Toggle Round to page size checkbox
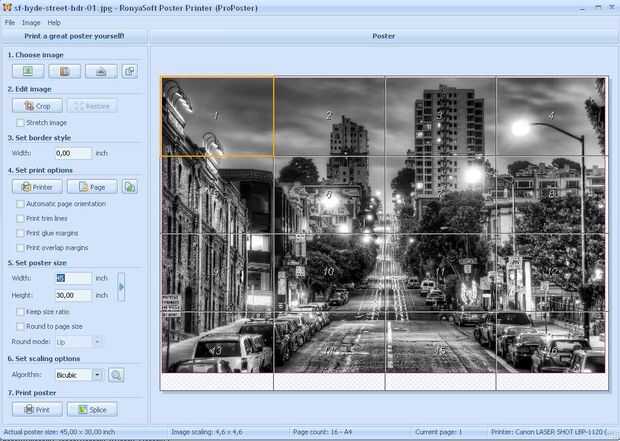620x441 pixels. pos(20,327)
